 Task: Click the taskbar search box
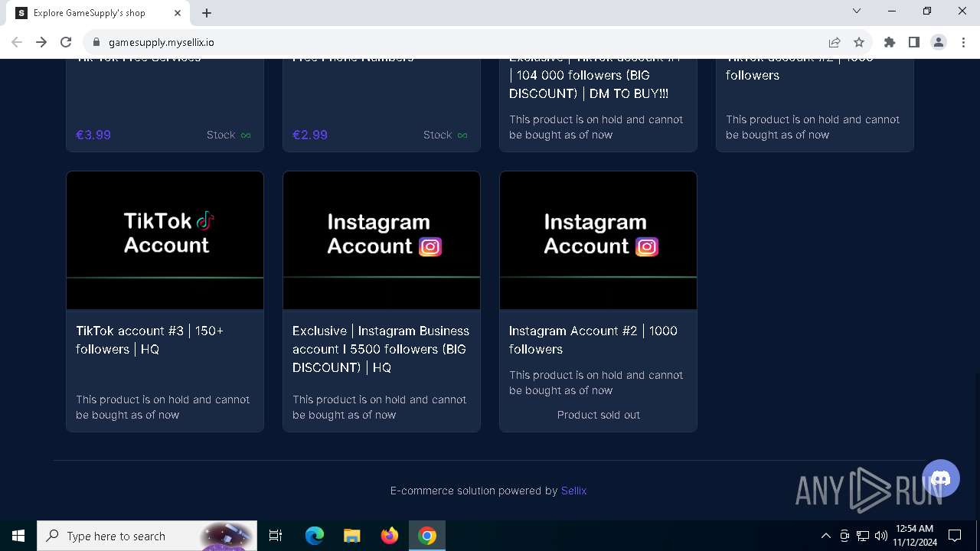tap(147, 536)
